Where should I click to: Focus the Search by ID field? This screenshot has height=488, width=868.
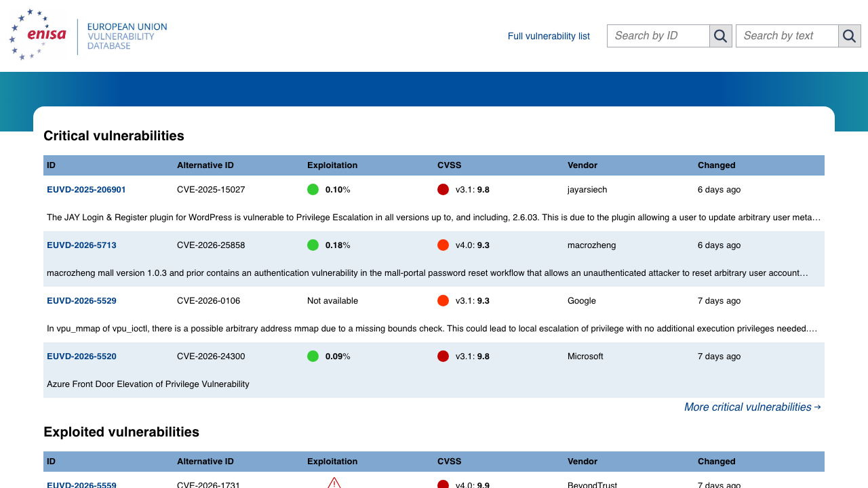coord(658,36)
